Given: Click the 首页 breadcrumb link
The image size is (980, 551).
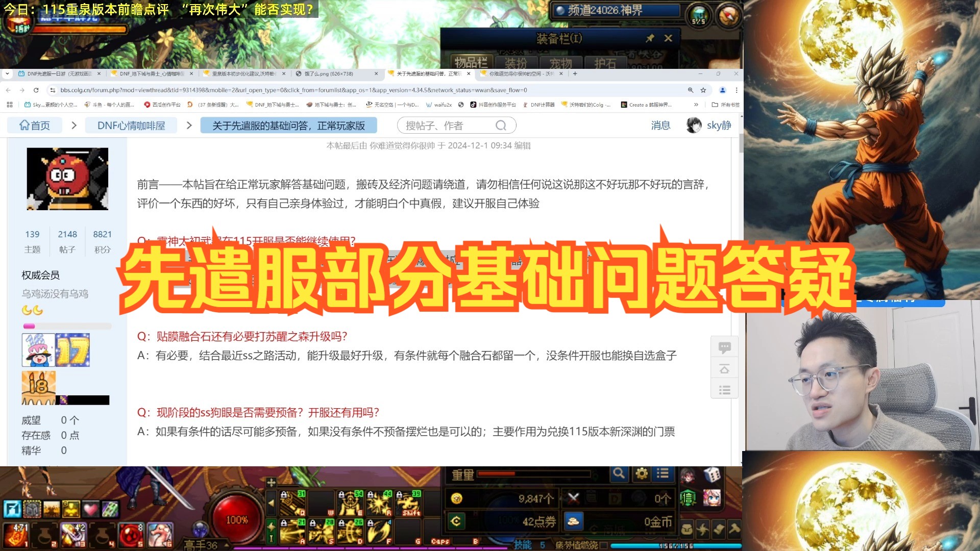Looking at the screenshot, I should [x=35, y=126].
